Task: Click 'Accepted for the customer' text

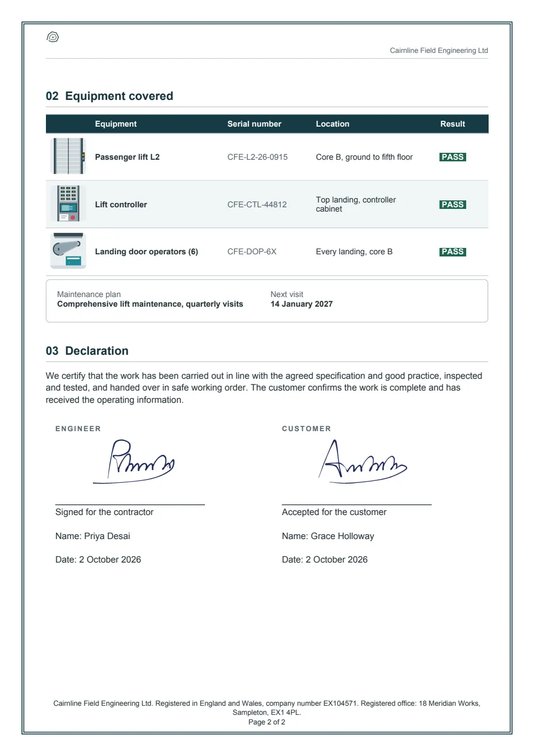Action: click(334, 512)
